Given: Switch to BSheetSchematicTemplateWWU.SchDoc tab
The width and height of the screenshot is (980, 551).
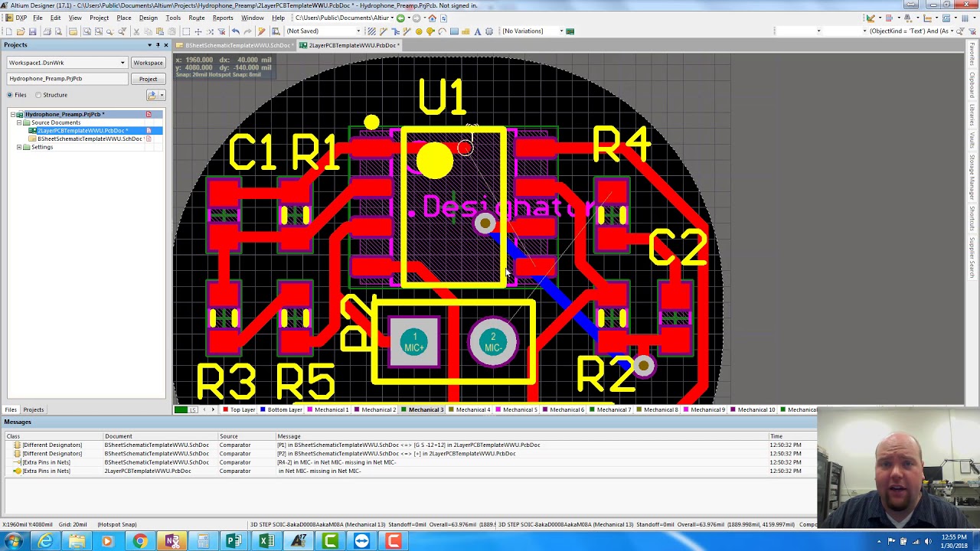Looking at the screenshot, I should click(x=235, y=45).
